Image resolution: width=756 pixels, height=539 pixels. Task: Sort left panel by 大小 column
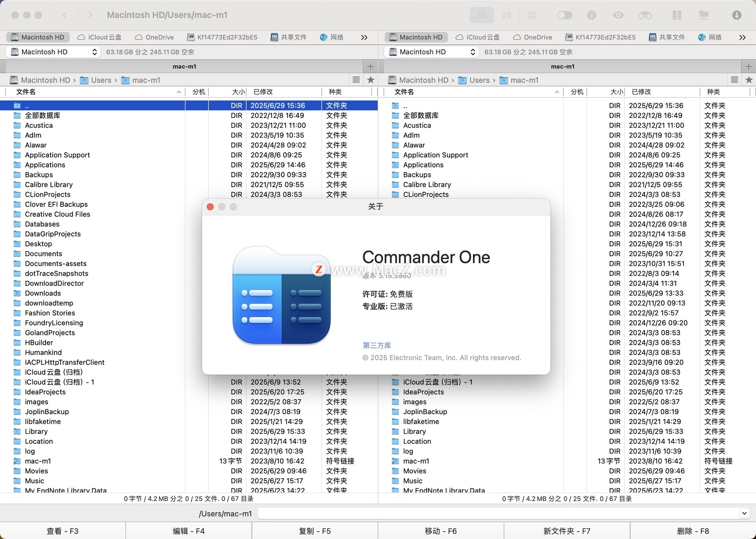tap(228, 92)
